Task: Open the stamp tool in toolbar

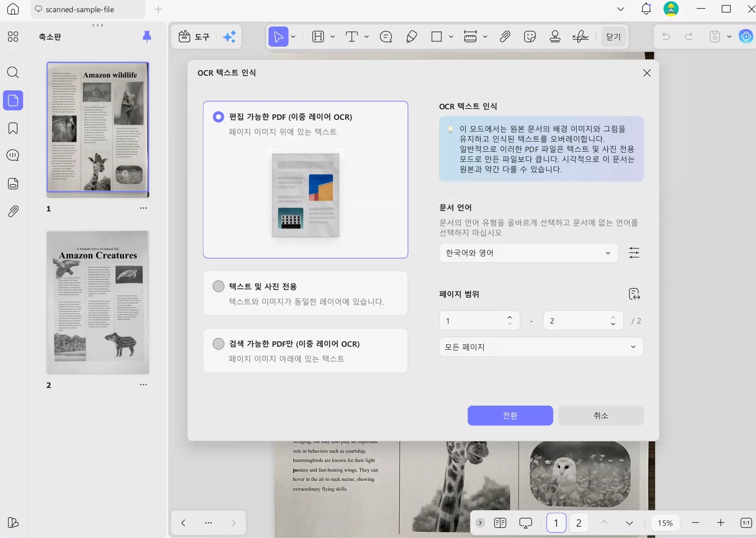Action: 555,37
